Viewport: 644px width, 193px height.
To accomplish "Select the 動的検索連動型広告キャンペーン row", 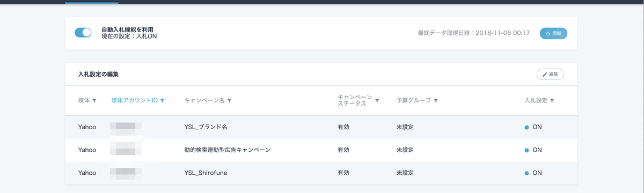I will coord(321,150).
